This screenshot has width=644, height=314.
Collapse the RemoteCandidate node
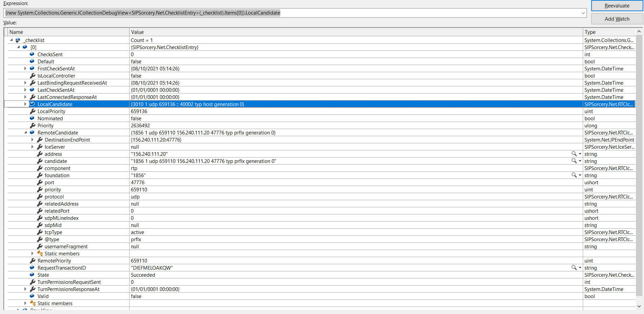click(x=26, y=132)
